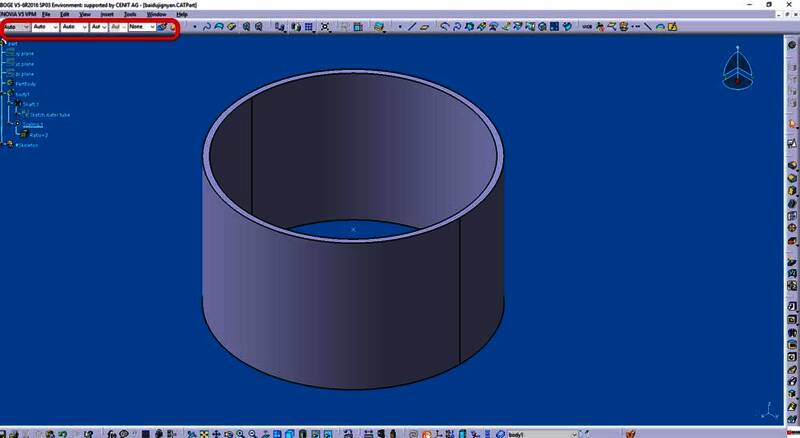Select the Line tool in top toolbar
This screenshot has width=800, height=438.
(414, 27)
